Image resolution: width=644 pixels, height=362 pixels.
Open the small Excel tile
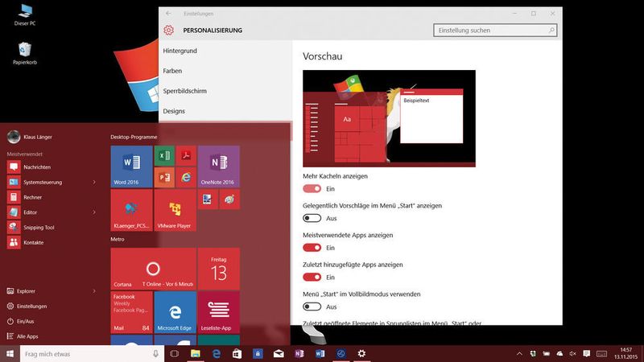[x=163, y=154]
